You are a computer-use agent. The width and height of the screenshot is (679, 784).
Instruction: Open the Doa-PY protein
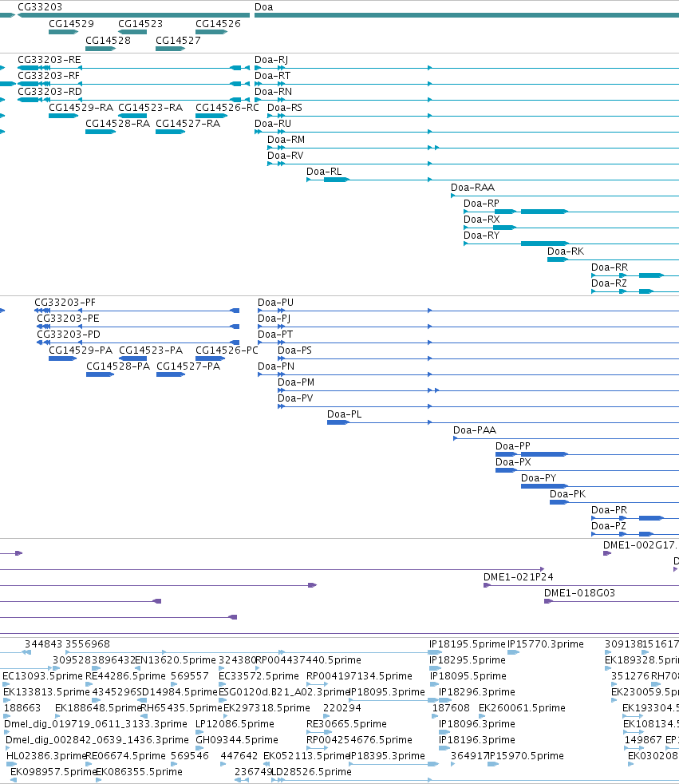coord(539,478)
